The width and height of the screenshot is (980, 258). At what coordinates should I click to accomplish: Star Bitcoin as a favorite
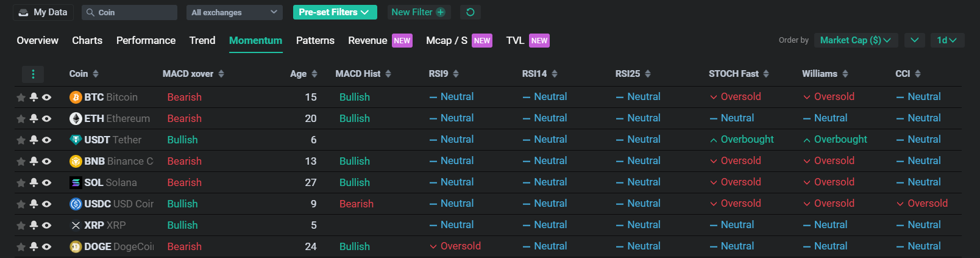(21, 98)
